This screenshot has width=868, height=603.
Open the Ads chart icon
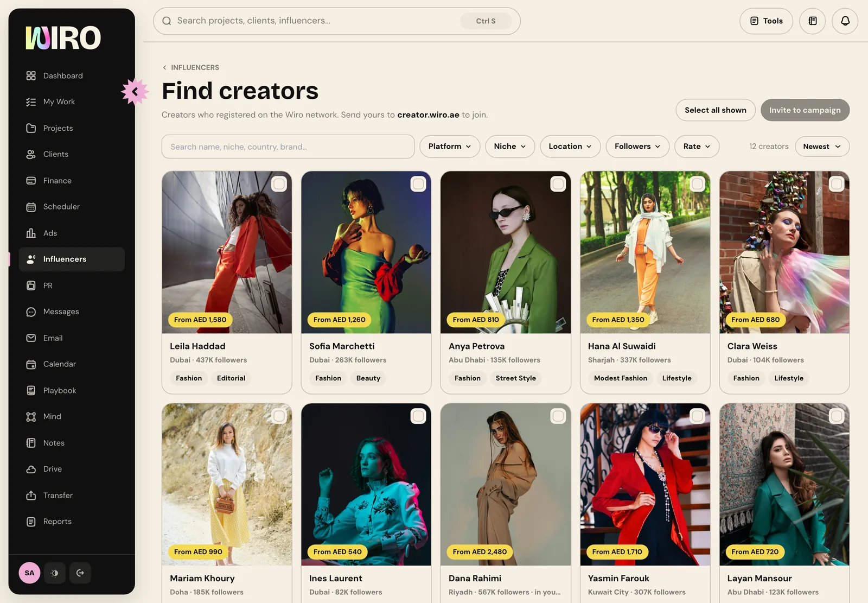click(31, 233)
